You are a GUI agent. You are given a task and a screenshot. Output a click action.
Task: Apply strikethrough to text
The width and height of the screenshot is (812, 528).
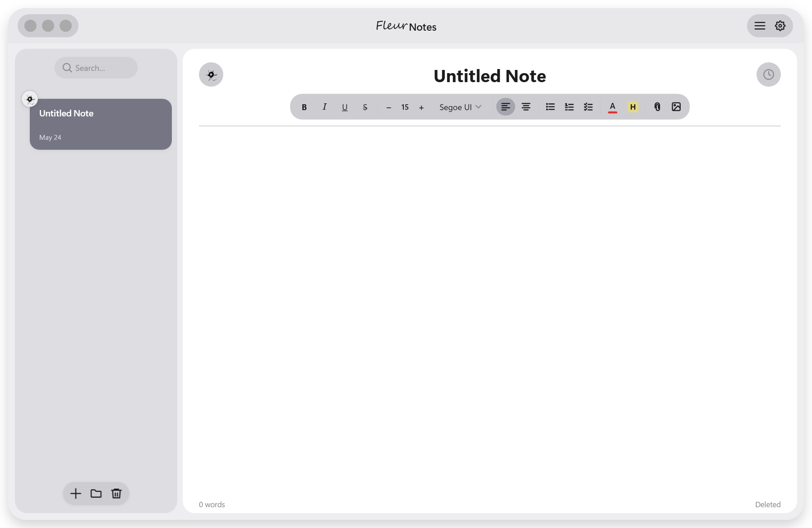tap(365, 107)
